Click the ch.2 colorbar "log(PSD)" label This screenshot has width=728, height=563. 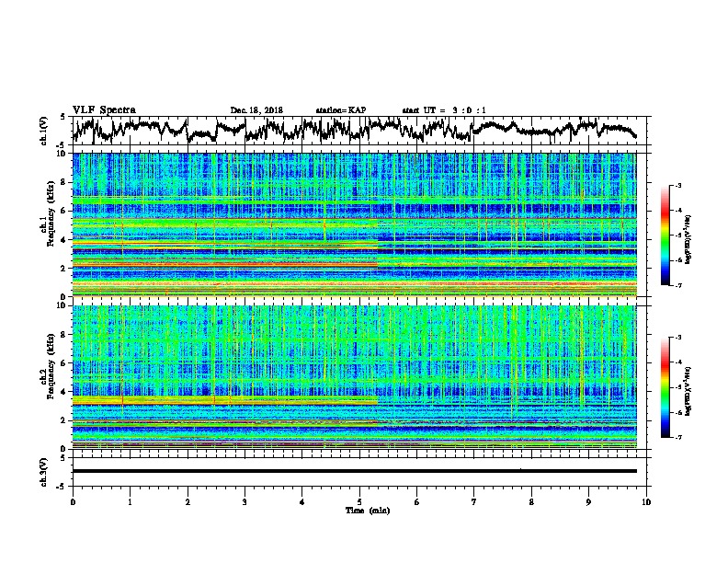pyautogui.click(x=688, y=392)
